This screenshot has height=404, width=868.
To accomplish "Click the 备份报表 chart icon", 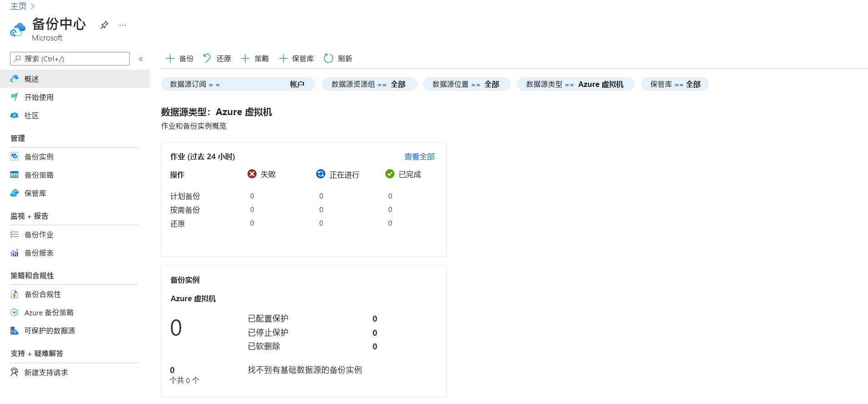I will pyautogui.click(x=15, y=252).
